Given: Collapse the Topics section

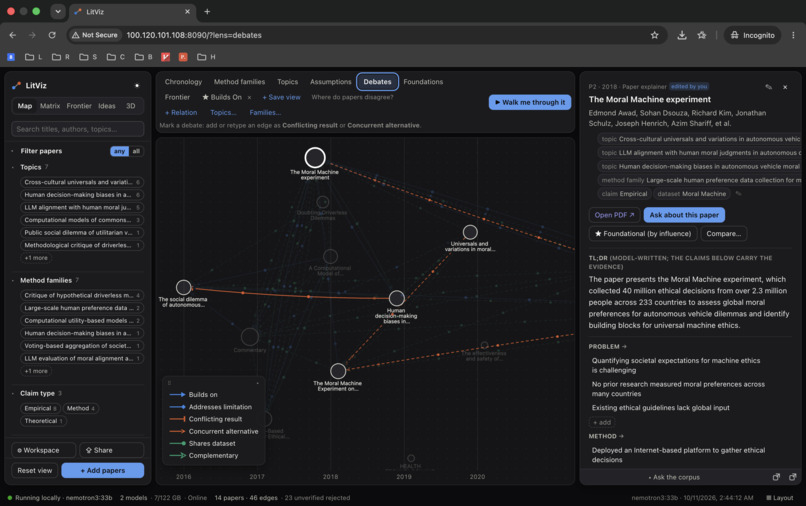Looking at the screenshot, I should click(x=13, y=167).
